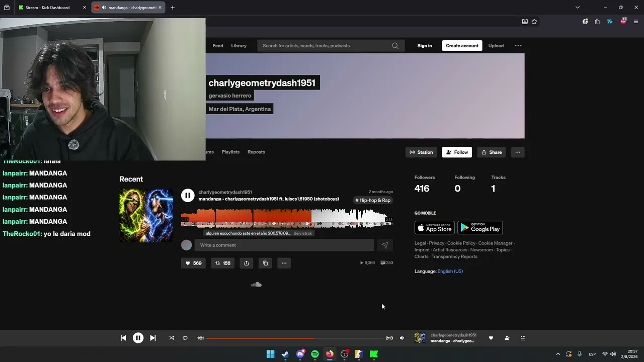644x362 pixels.
Task: Open a new browser tab
Action: click(x=173, y=8)
